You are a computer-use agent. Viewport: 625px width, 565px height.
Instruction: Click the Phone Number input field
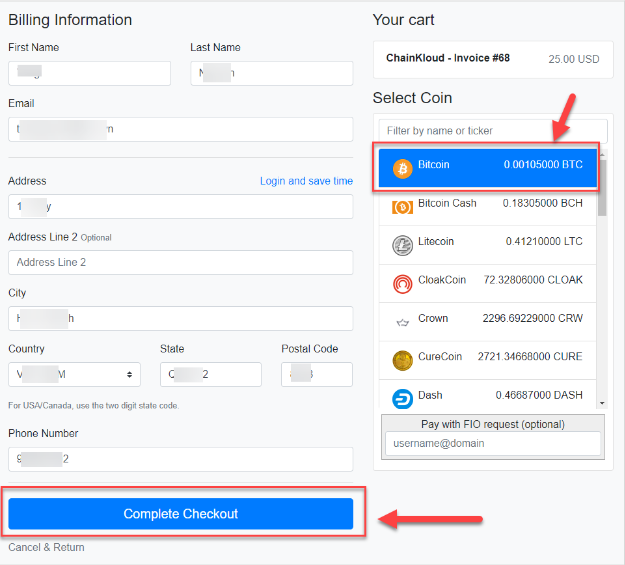coord(181,459)
